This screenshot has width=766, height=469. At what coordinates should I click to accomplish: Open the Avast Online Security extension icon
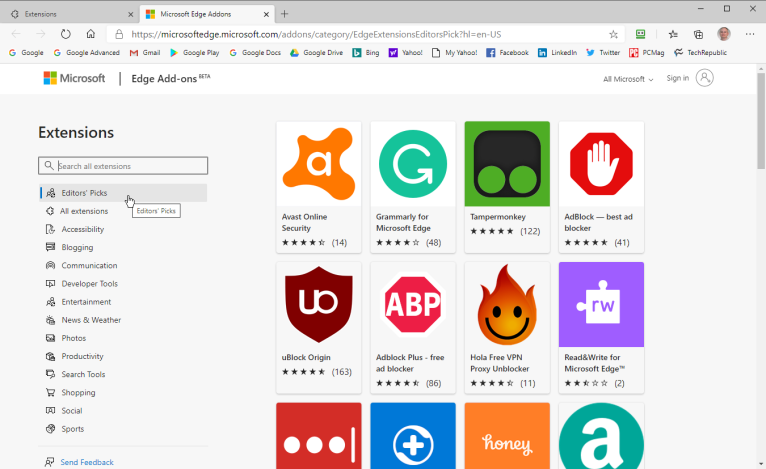[319, 164]
